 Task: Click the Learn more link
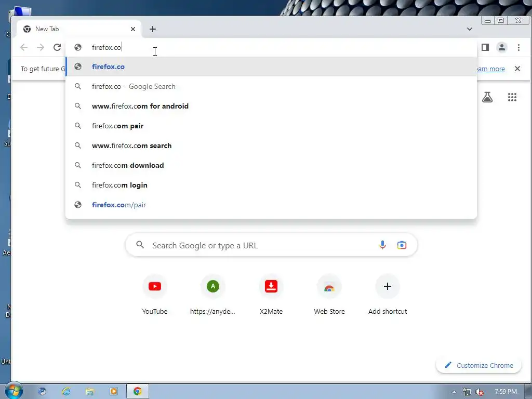[490, 69]
